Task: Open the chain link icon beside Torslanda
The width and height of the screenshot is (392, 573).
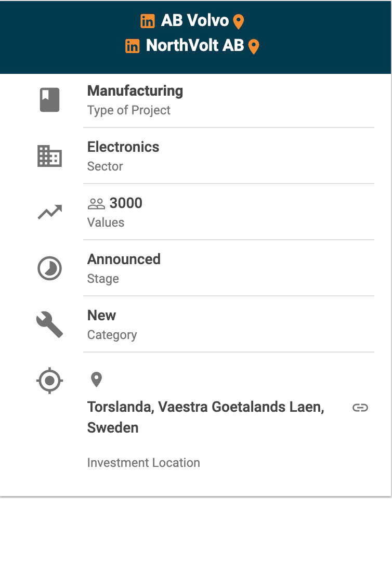Action: click(360, 407)
